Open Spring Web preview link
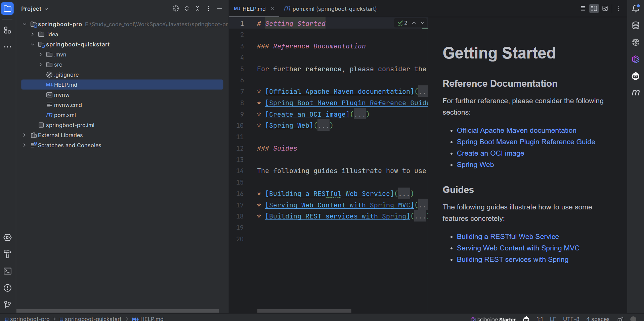644x321 pixels. pos(475,165)
